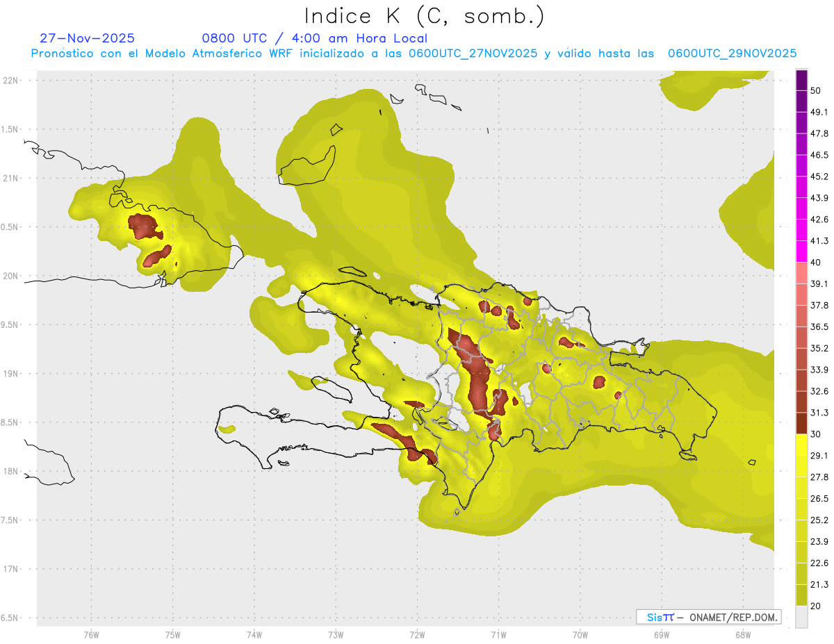The width and height of the screenshot is (834, 644).
Task: Click the latitude label '18N'
Action: (x=10, y=471)
